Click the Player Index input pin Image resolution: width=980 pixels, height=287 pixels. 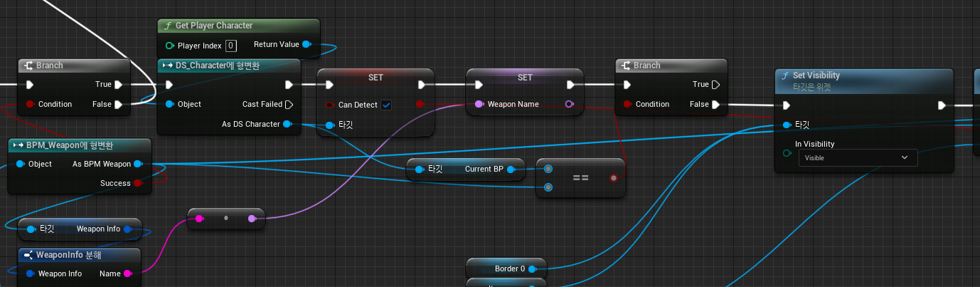169,46
